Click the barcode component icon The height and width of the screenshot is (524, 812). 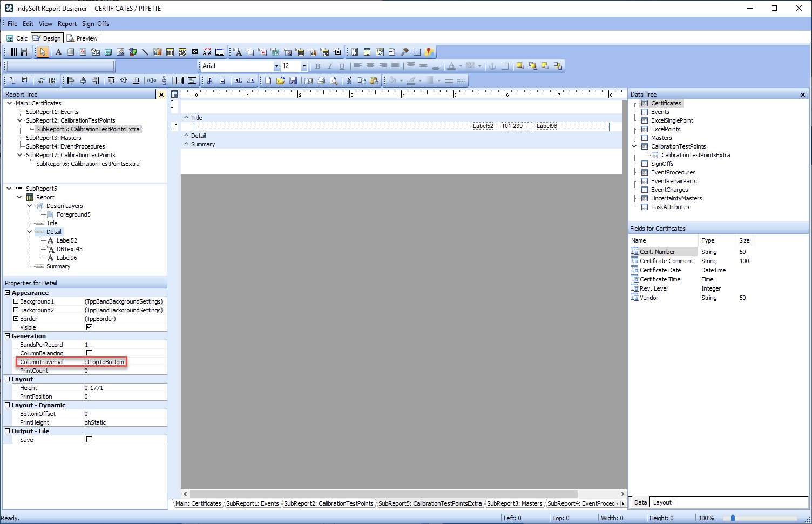pyautogui.click(x=12, y=52)
